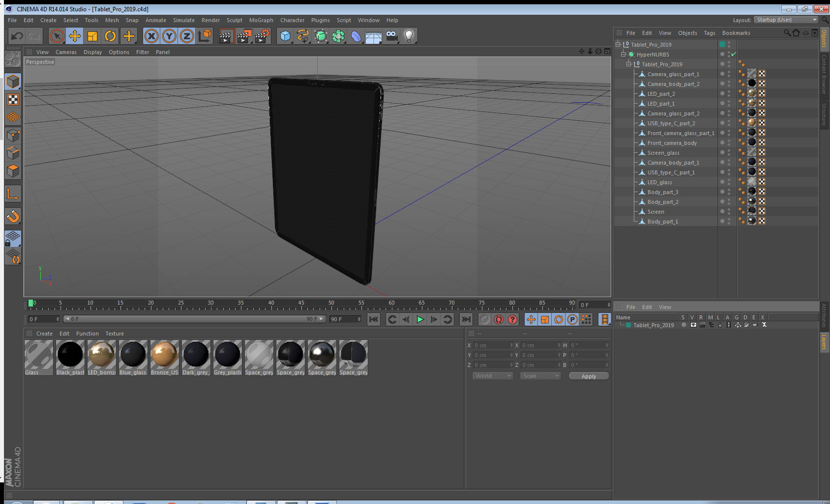The height and width of the screenshot is (504, 830).
Task: Open the Object Manager Tags menu
Action: [x=709, y=33]
